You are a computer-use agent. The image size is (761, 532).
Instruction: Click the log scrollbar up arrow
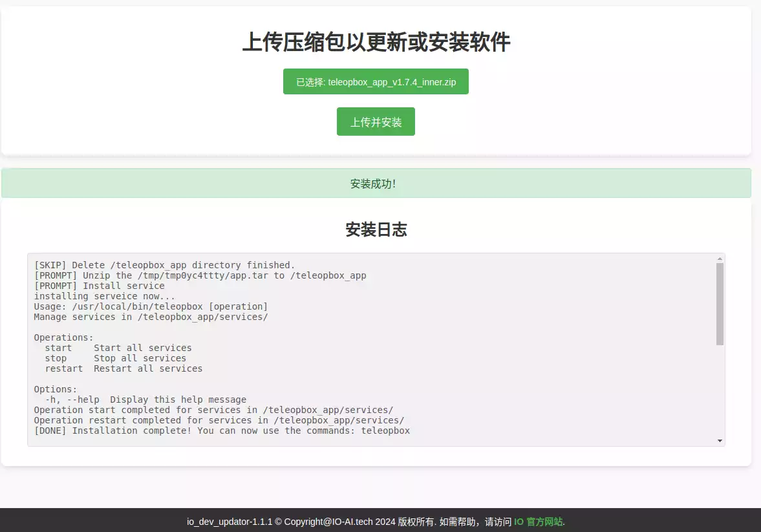pos(720,259)
